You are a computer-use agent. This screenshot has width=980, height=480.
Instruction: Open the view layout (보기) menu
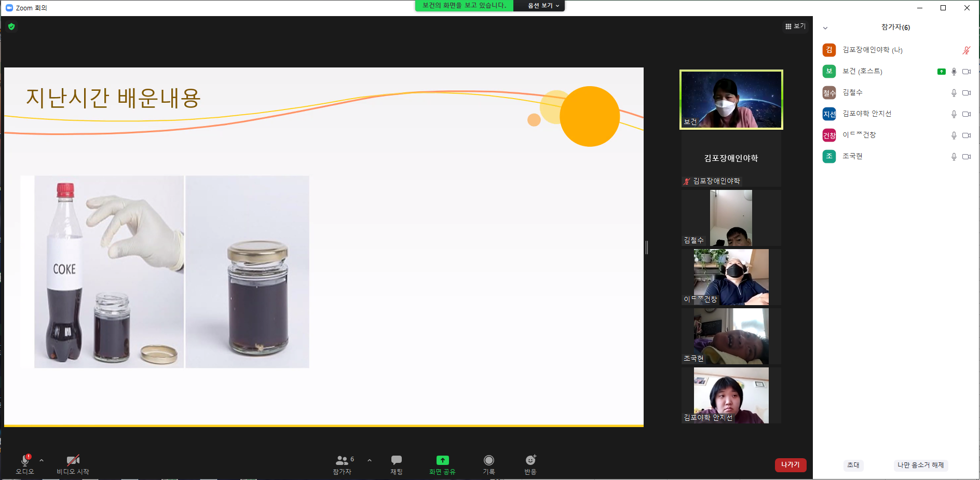795,26
